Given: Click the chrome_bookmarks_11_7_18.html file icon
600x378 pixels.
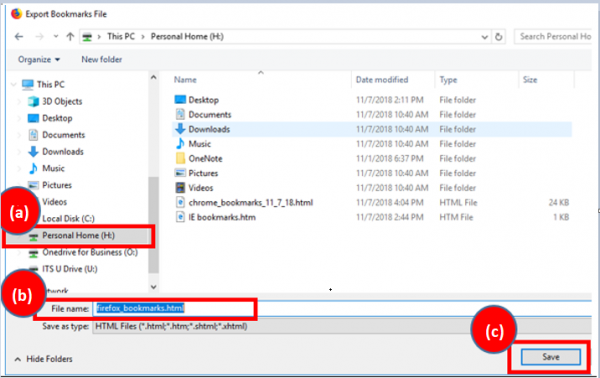Looking at the screenshot, I should [x=180, y=202].
